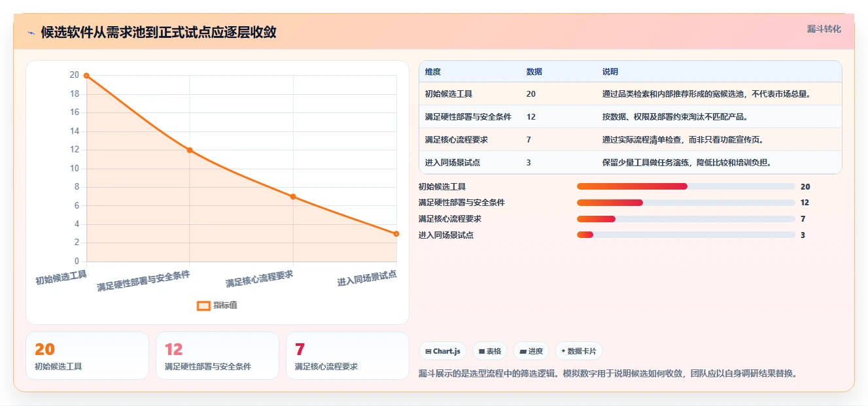The width and height of the screenshot is (868, 406).
Task: Click the description starting 保留少量工具
Action: [x=687, y=163]
